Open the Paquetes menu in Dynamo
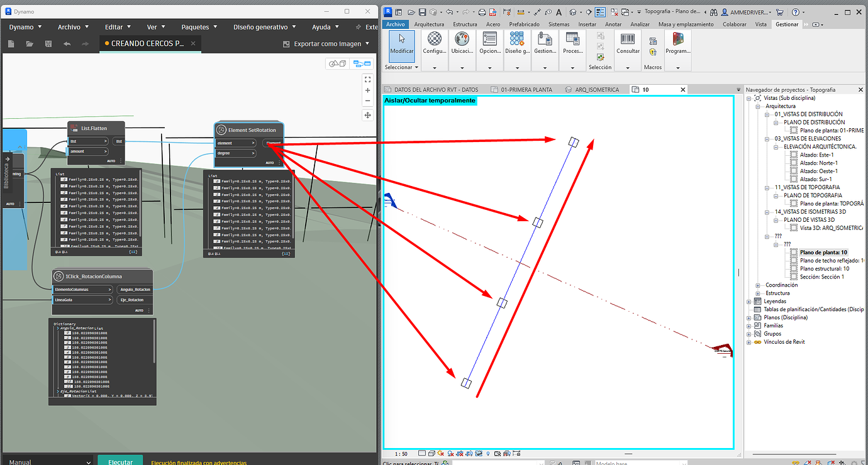Screen dimensions: 868x465 point(199,26)
